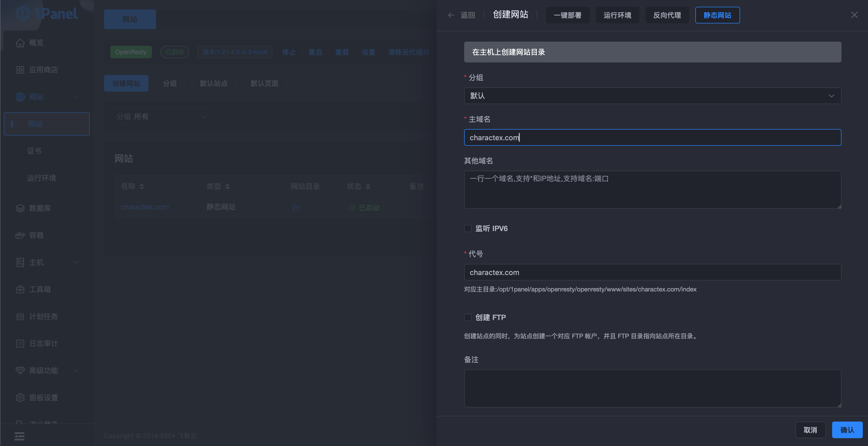Screen dimensions: 868x446
Task: Click the 已启动 play status icon
Action: [352, 208]
